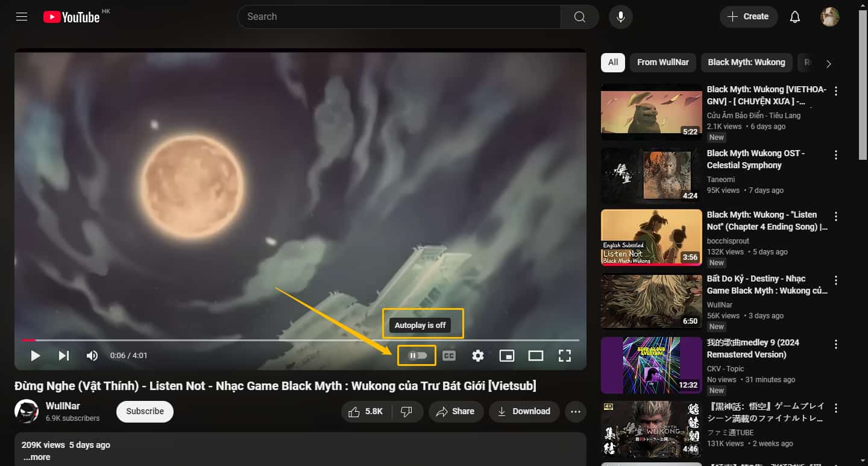Click the Taneomi channel name
Screen dimensions: 868x466
click(x=721, y=180)
